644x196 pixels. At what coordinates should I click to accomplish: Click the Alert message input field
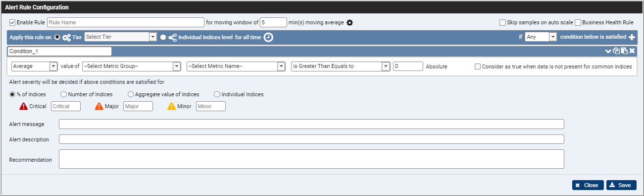(311, 124)
